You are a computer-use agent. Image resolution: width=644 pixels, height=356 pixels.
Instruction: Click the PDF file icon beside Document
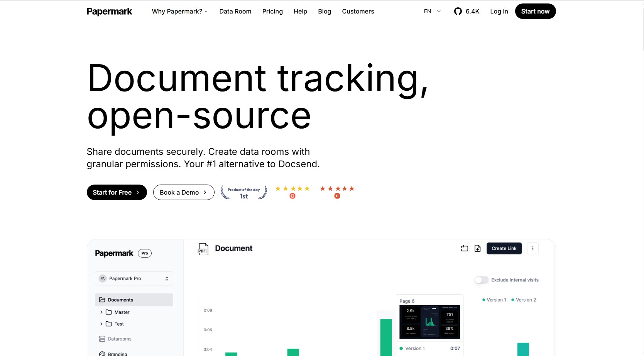click(203, 249)
